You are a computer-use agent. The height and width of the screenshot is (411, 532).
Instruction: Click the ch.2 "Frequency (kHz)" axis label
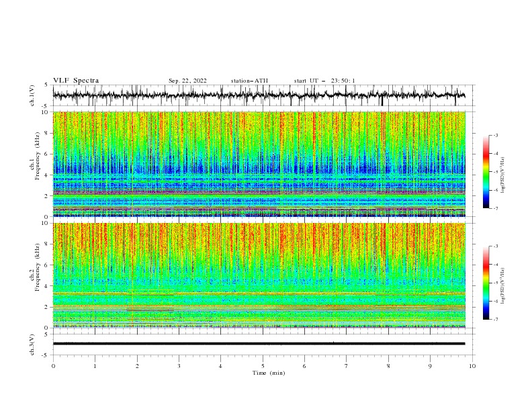point(38,267)
